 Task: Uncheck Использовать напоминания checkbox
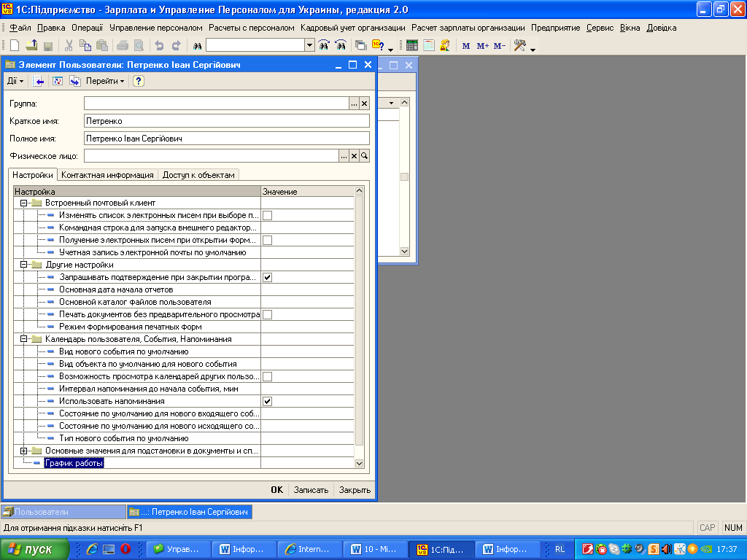(x=267, y=401)
